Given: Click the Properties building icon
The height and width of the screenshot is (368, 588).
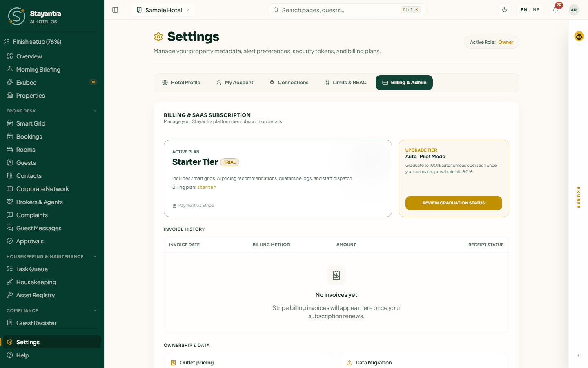Looking at the screenshot, I should pyautogui.click(x=10, y=96).
